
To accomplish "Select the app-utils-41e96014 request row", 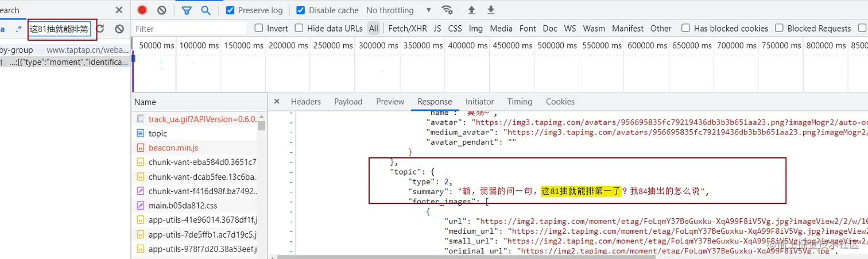I will pos(196,219).
